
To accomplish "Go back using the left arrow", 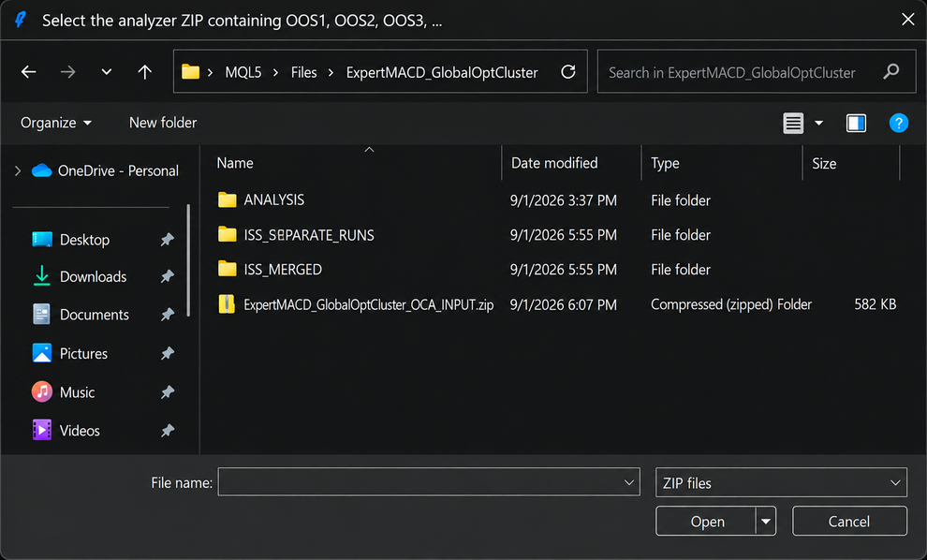I will [28, 72].
